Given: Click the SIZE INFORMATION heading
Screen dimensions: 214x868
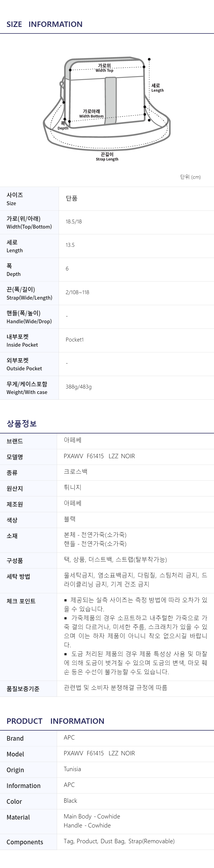Looking at the screenshot, I should (x=45, y=24).
